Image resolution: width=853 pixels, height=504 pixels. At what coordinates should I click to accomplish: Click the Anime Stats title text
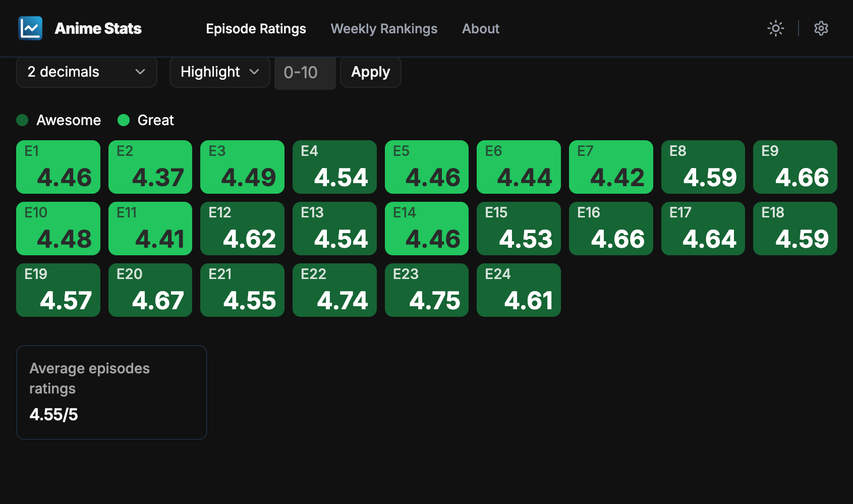98,29
